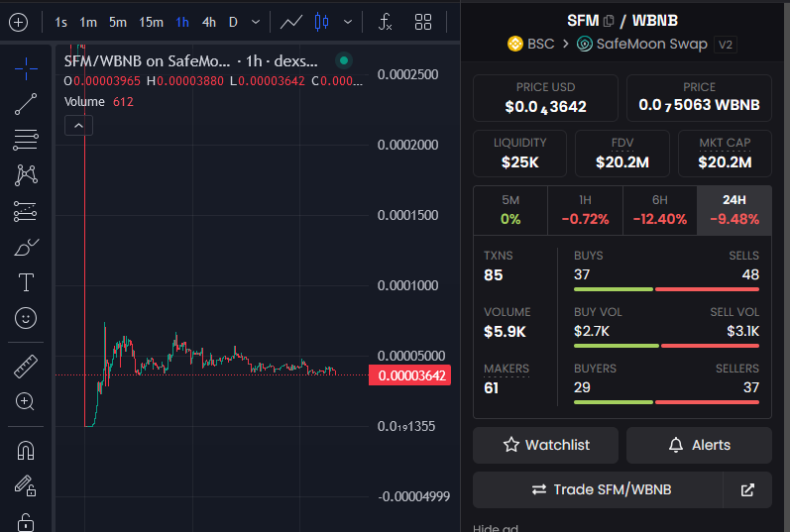Viewport: 790px width, 532px height.
Task: Click the current price label 0.00003642
Action: pos(410,375)
